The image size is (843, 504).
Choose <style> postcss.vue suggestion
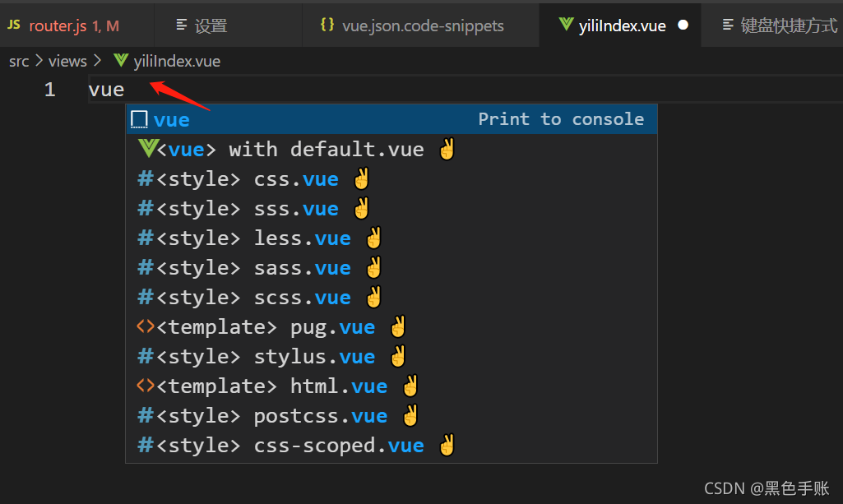(391, 415)
